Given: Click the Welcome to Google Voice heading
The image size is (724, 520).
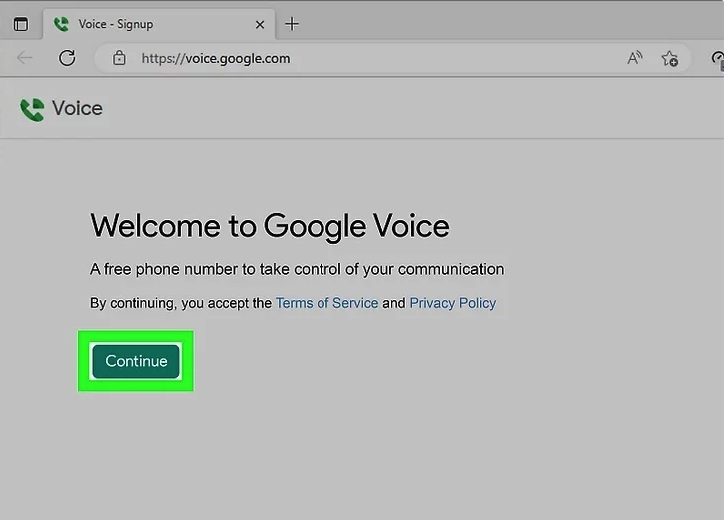Looking at the screenshot, I should 269,225.
